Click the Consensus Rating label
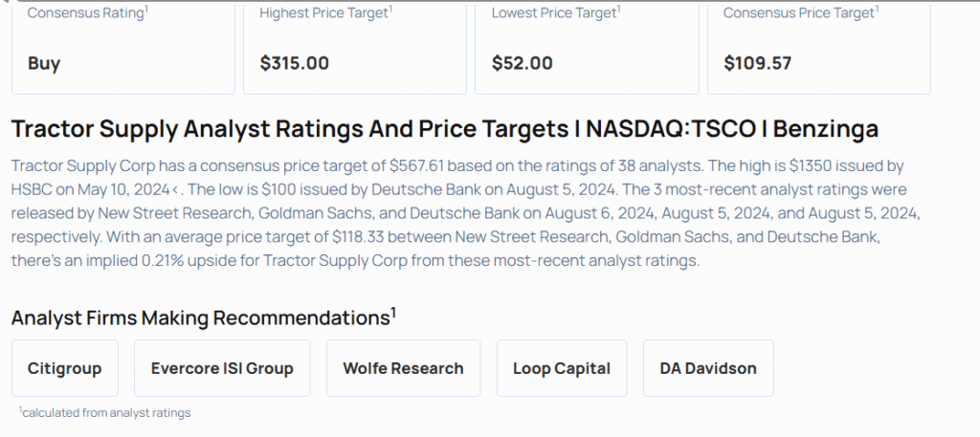 point(87,13)
